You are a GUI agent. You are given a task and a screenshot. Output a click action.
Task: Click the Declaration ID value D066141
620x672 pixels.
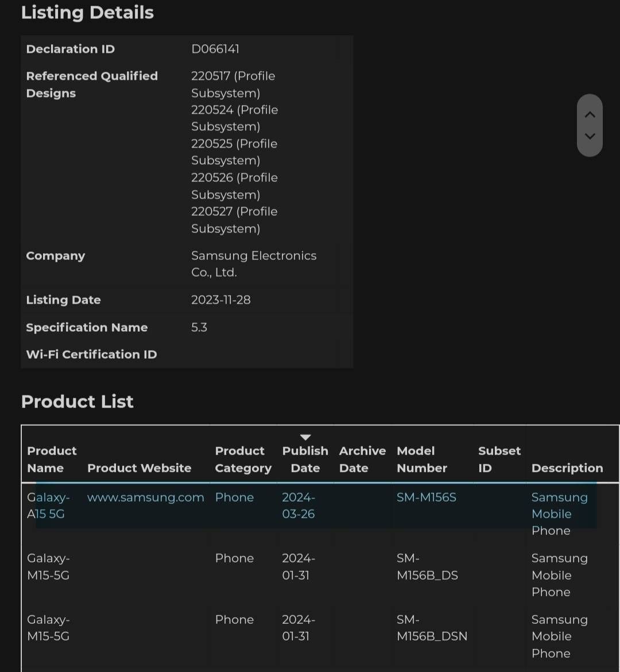click(x=215, y=49)
